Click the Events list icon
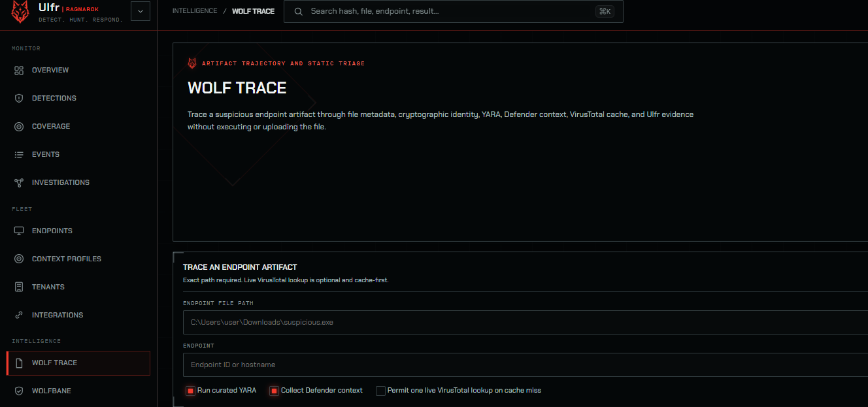868x407 pixels. click(19, 154)
